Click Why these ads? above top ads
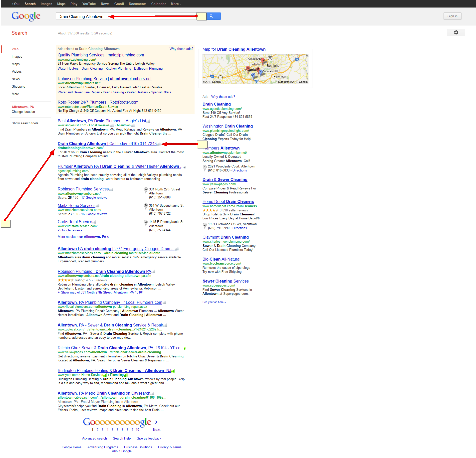 [x=181, y=49]
